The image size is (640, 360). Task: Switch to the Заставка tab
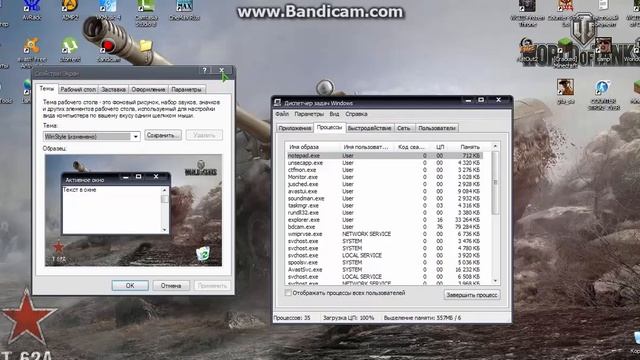pyautogui.click(x=113, y=89)
